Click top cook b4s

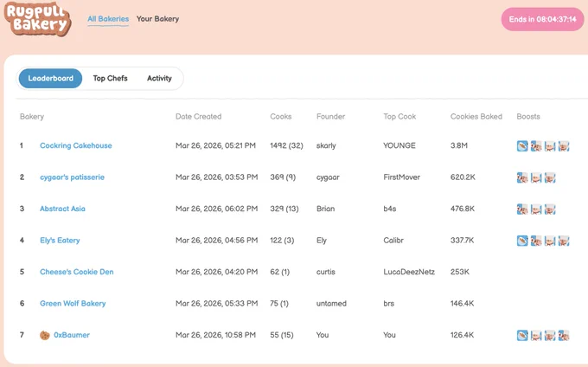[390, 209]
